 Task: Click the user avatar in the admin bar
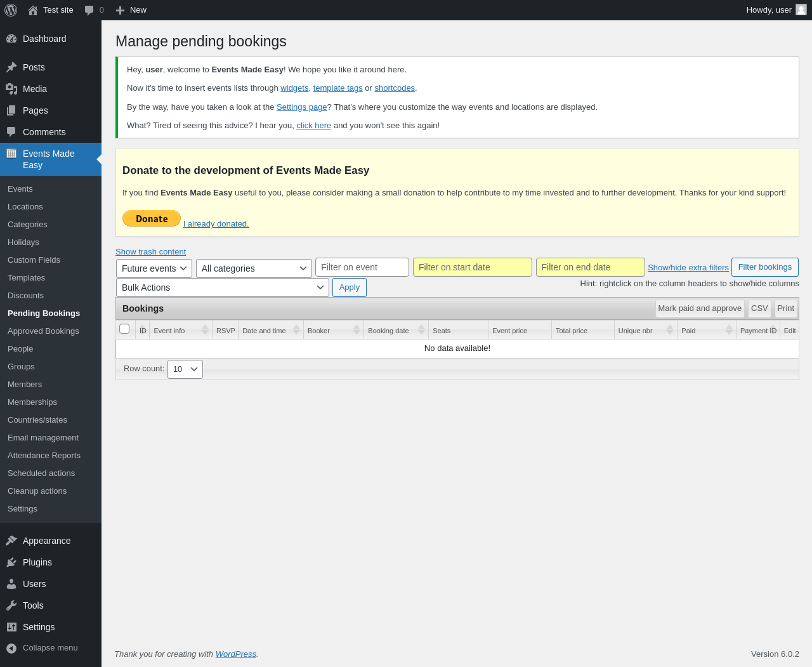[801, 10]
